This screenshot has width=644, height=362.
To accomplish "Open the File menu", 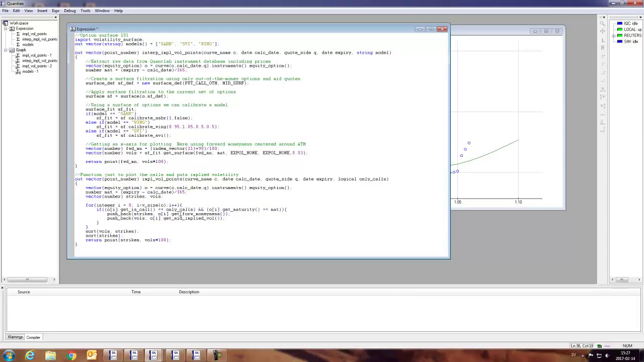I will tap(5, 11).
